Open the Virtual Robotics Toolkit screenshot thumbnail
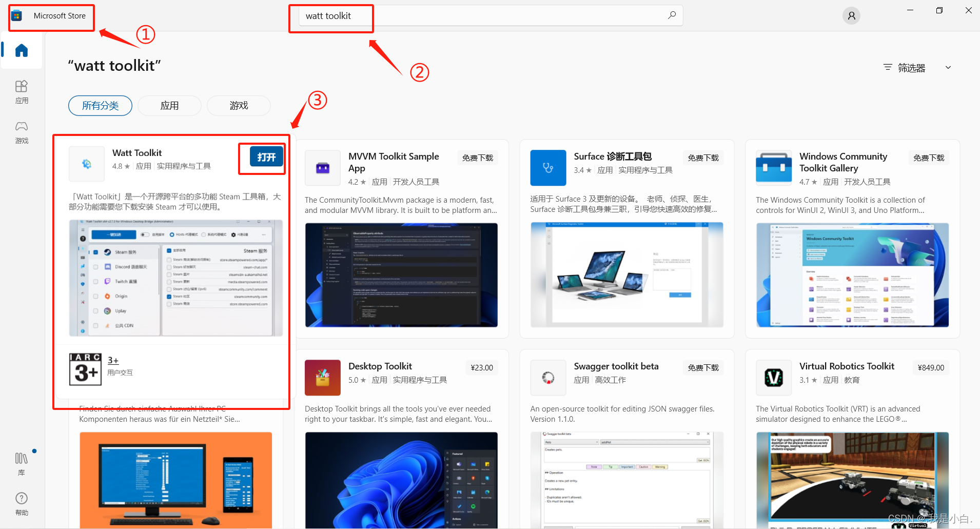Viewport: 980px width, 529px height. click(852, 480)
